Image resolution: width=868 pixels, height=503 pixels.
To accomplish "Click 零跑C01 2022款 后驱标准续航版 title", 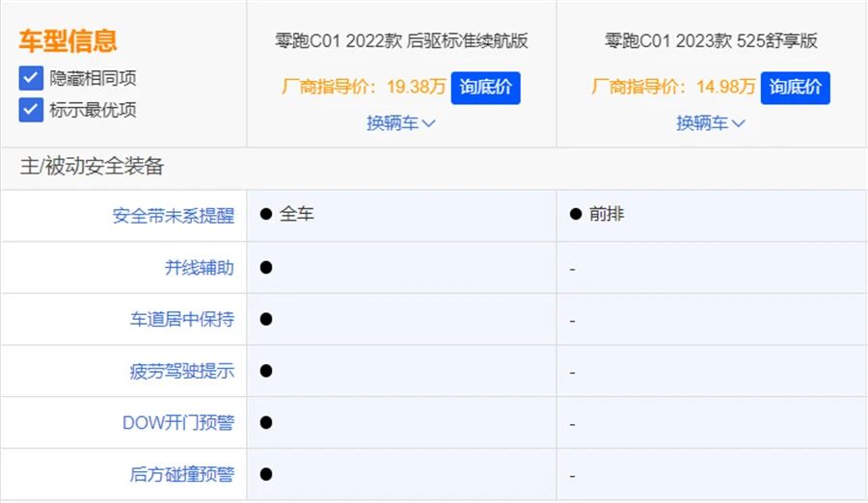I will tap(401, 41).
